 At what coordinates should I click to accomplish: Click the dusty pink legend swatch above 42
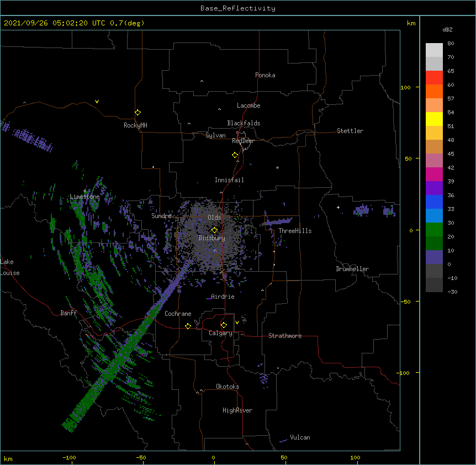pos(434,161)
